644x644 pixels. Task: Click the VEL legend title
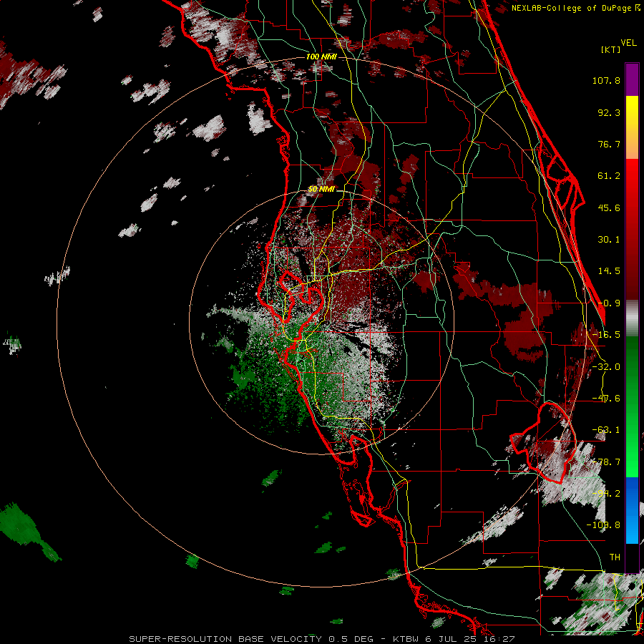(629, 43)
